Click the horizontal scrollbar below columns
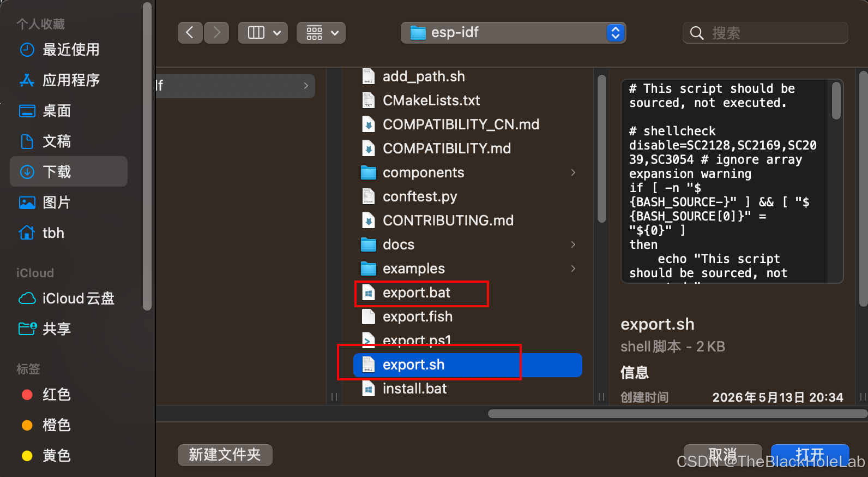This screenshot has width=868, height=477. 677,414
